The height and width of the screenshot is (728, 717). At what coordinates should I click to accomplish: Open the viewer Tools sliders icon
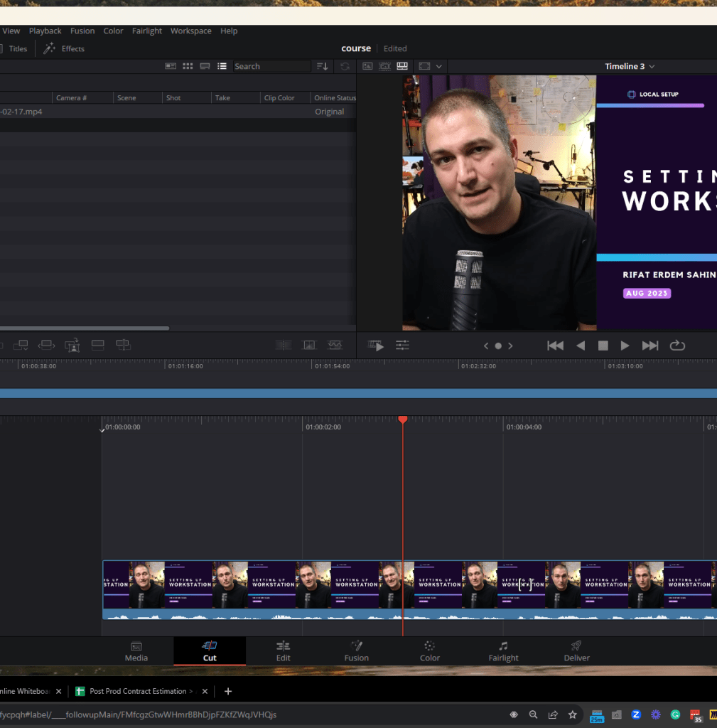402,345
